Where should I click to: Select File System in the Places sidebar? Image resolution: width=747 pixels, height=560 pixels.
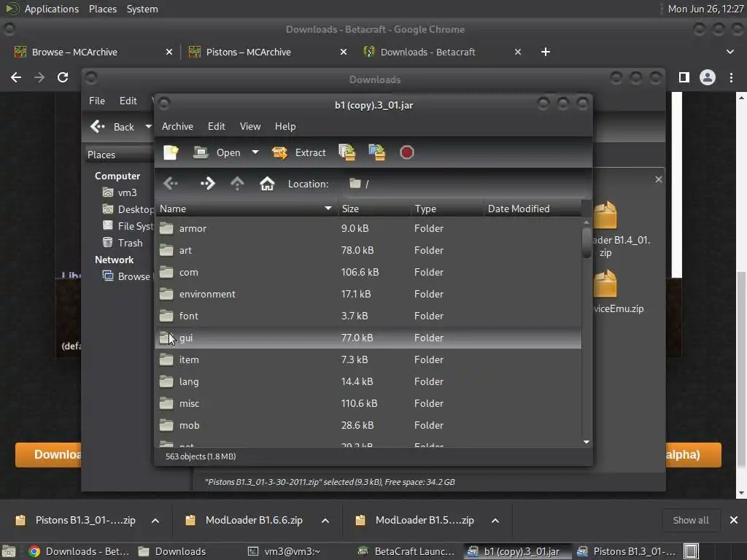(x=128, y=226)
